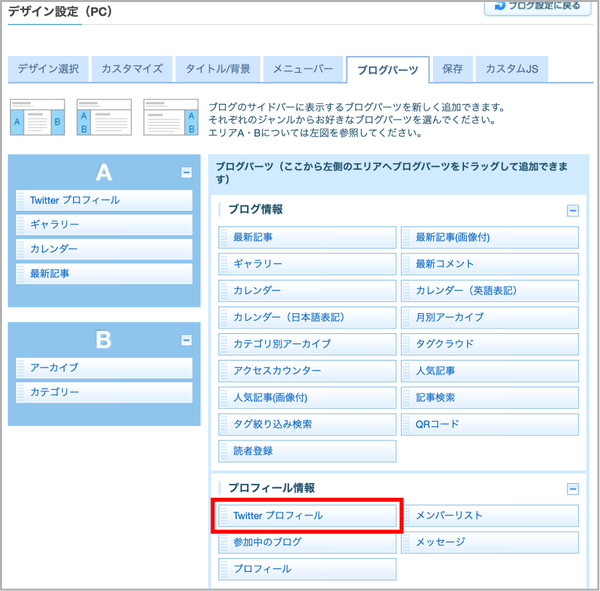Go to the 保存 tab
Image resolution: width=600 pixels, height=591 pixels.
tap(453, 69)
